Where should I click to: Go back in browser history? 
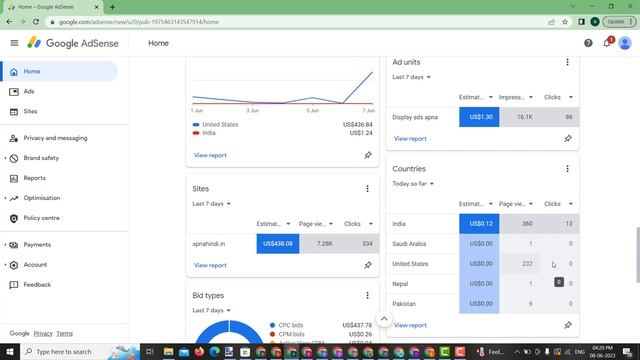point(9,22)
